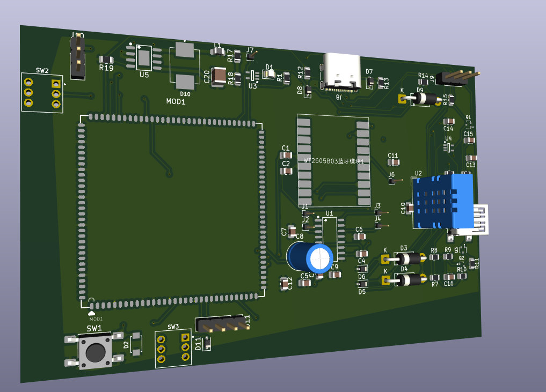Click the U5 chip package
This screenshot has width=546, height=392.
tap(144, 57)
